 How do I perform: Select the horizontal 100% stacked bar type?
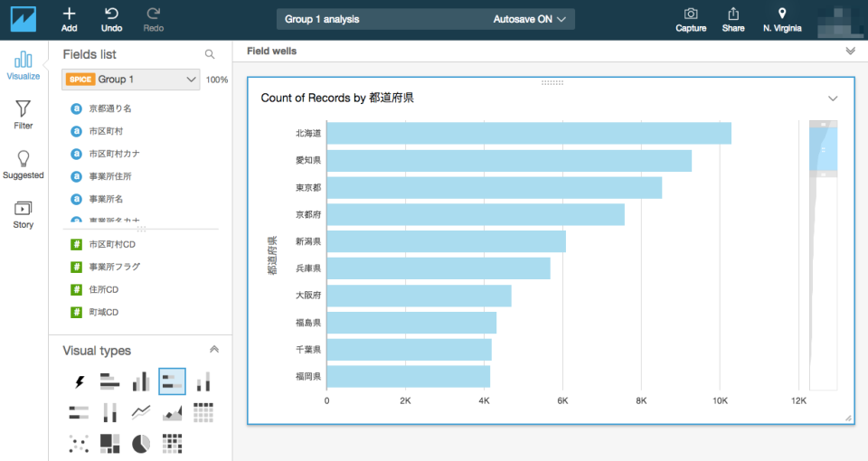coord(80,412)
